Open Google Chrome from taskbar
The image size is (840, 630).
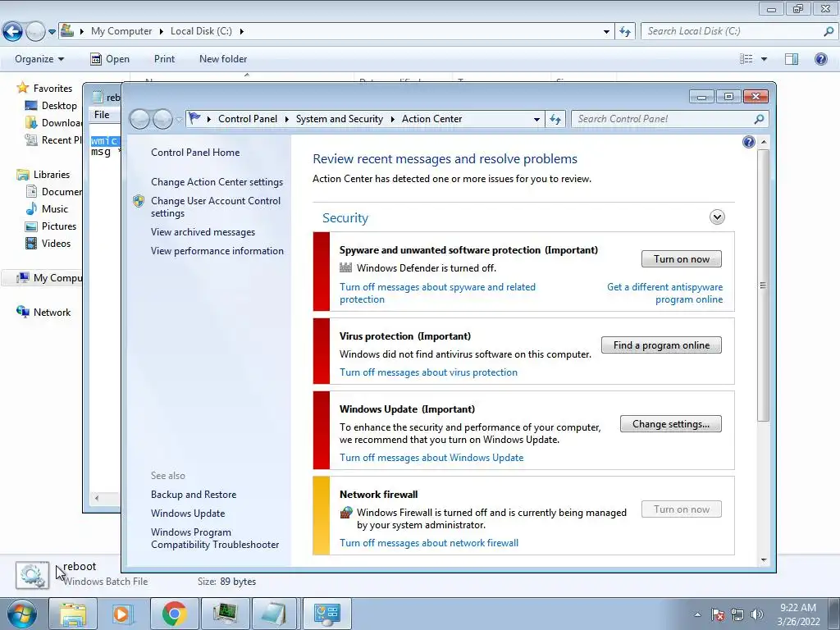tap(174, 614)
